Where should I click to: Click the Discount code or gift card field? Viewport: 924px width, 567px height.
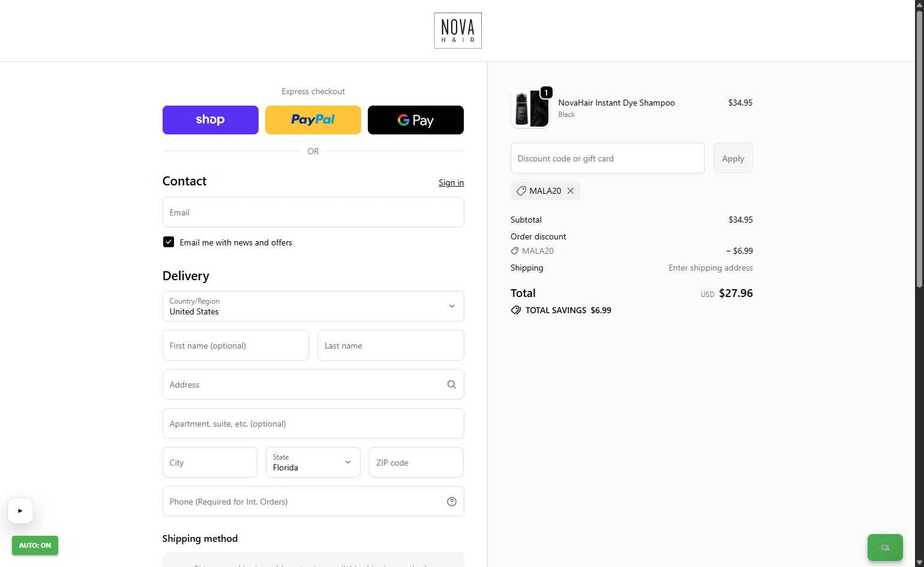(x=608, y=158)
